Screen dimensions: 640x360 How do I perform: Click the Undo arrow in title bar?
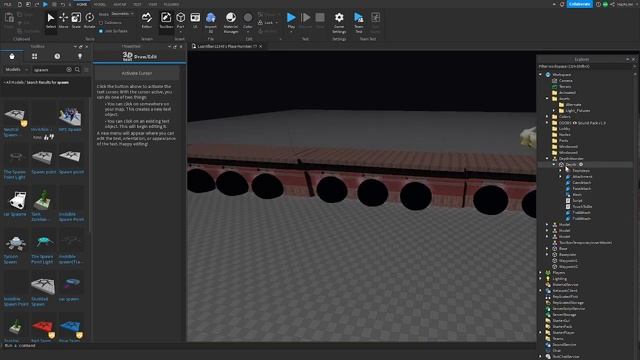coord(62,4)
